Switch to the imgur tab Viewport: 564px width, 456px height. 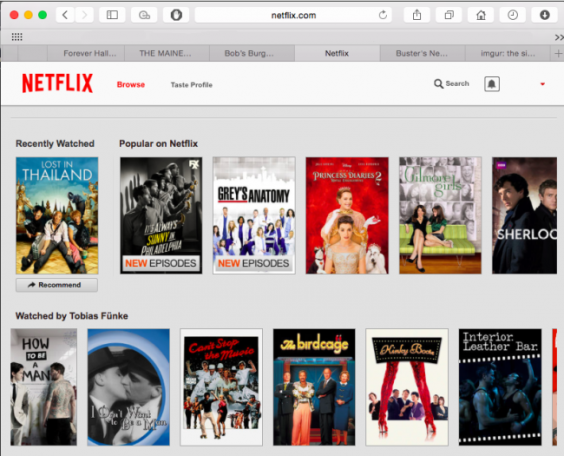click(x=508, y=54)
